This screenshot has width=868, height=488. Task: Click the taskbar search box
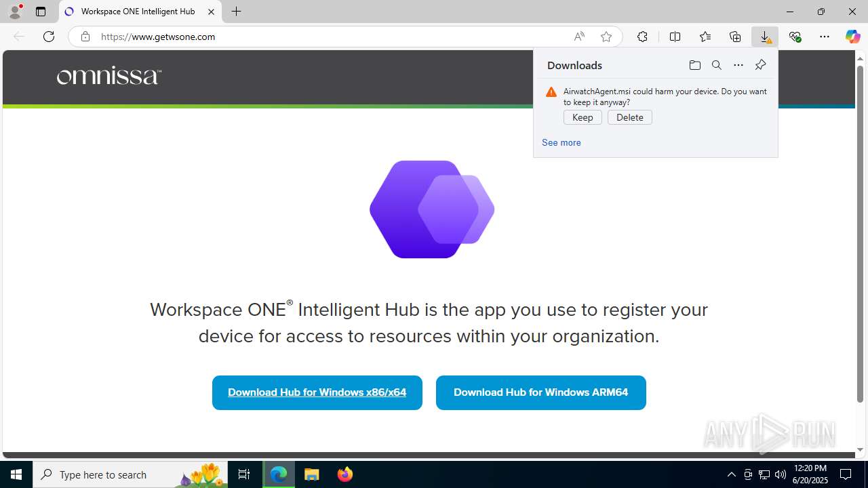coord(131,474)
